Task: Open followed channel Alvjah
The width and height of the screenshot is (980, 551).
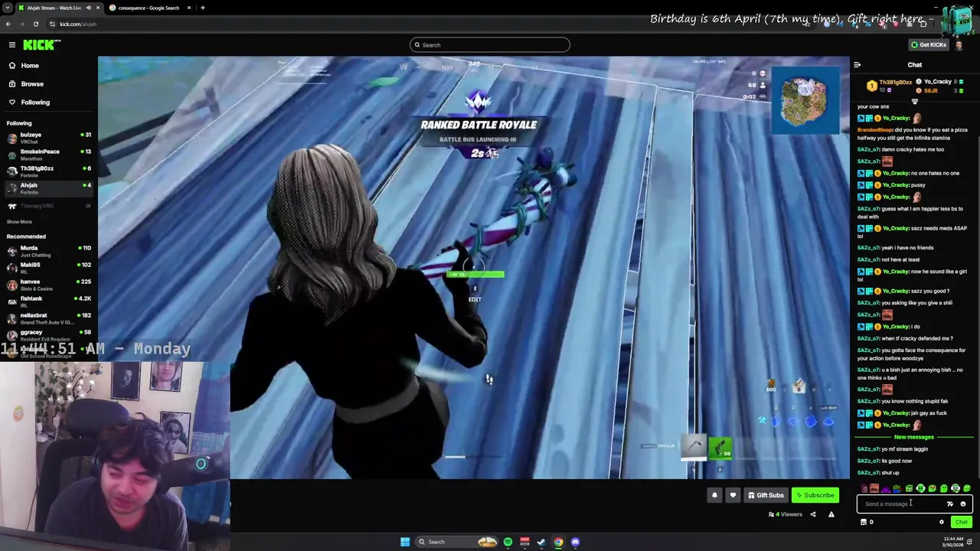Action: click(x=47, y=188)
